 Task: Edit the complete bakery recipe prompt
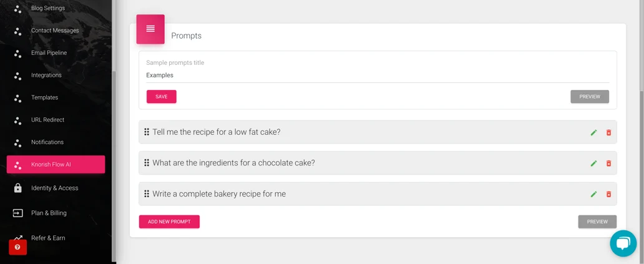pos(593,194)
